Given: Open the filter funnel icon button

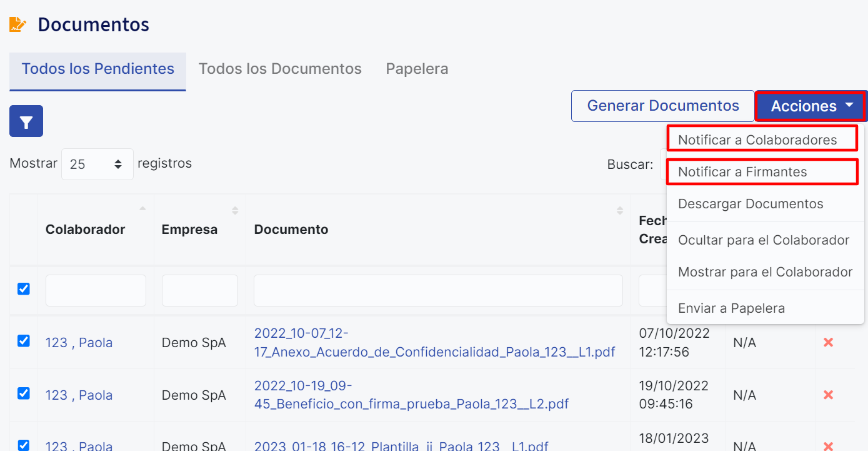Looking at the screenshot, I should click(26, 121).
